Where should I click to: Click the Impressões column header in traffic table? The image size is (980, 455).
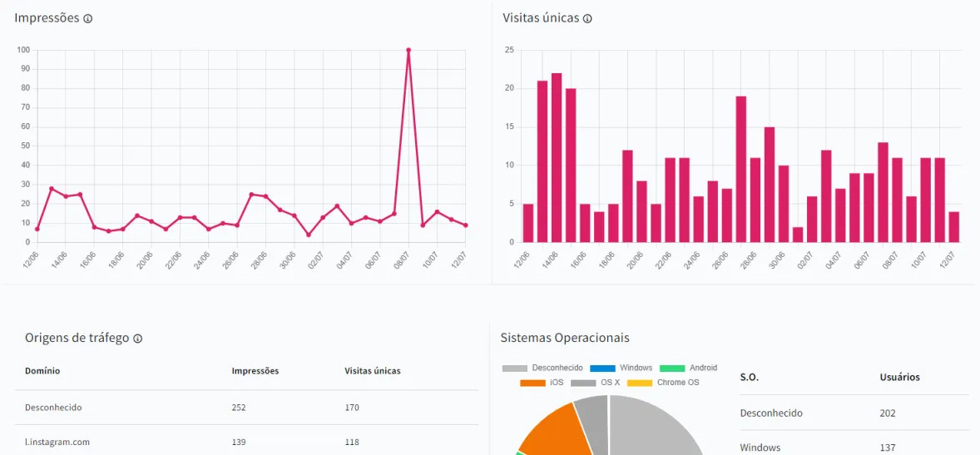pos(255,371)
